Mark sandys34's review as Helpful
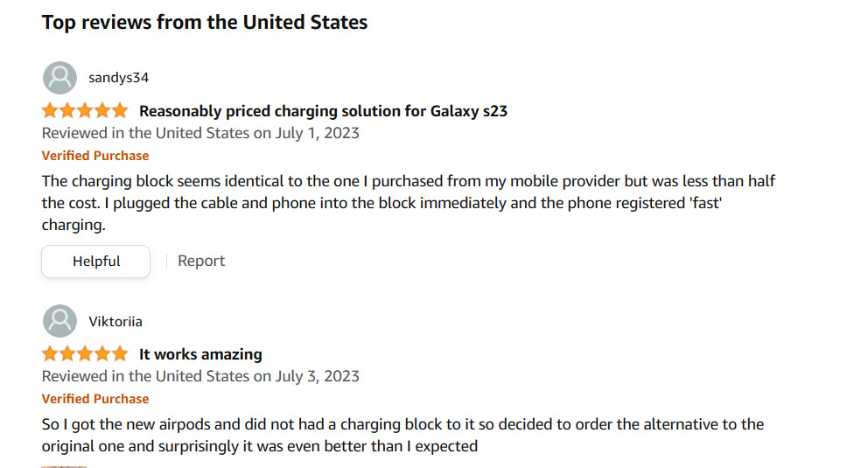This screenshot has width=868, height=468. click(x=96, y=261)
